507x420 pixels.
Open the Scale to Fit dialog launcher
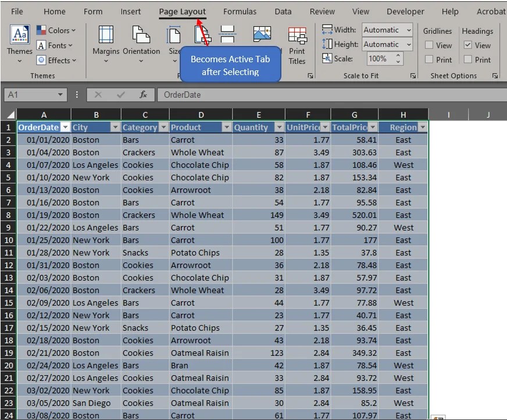click(413, 76)
